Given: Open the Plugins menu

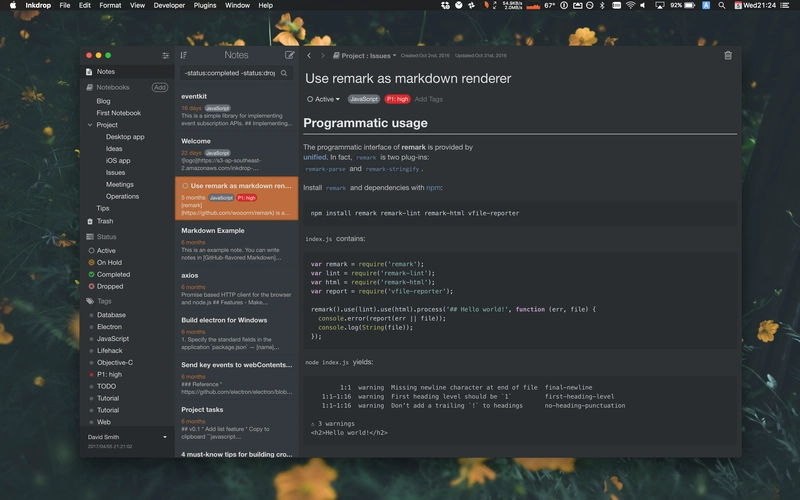Looking at the screenshot, I should click(205, 5).
